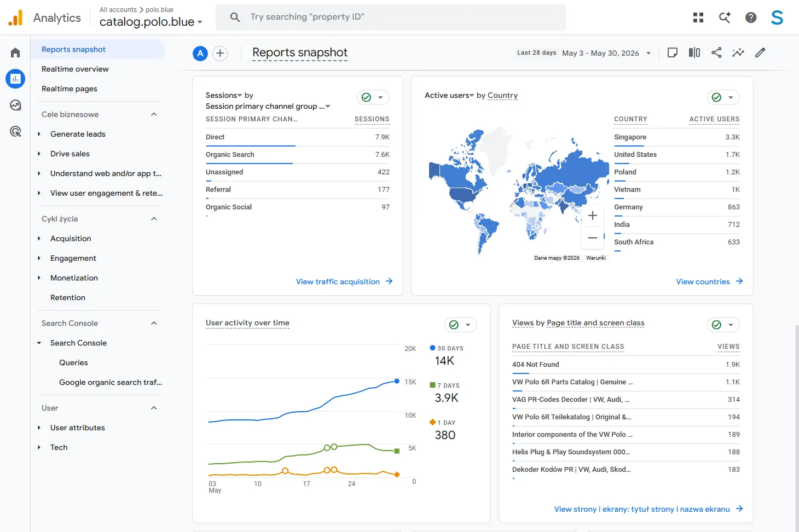Open the Help question mark icon
Viewport: 799px width, 532px height.
[751, 17]
